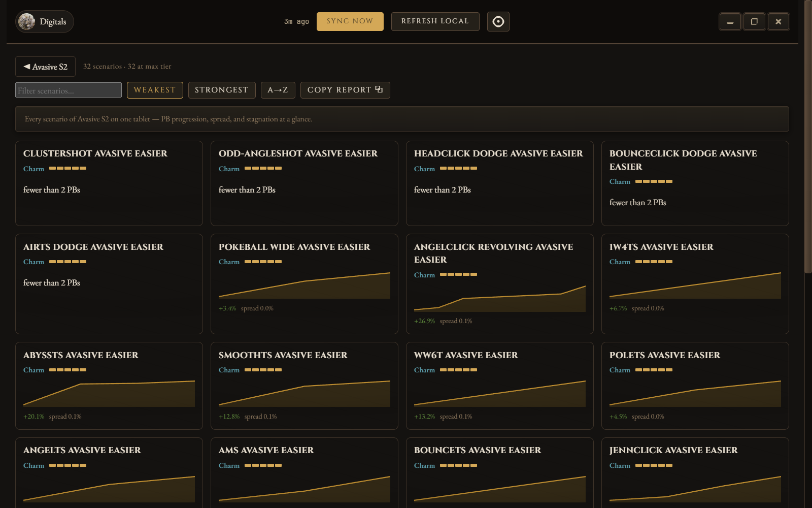The height and width of the screenshot is (508, 812).
Task: Sort scenarios by Weakest
Action: [x=155, y=90]
